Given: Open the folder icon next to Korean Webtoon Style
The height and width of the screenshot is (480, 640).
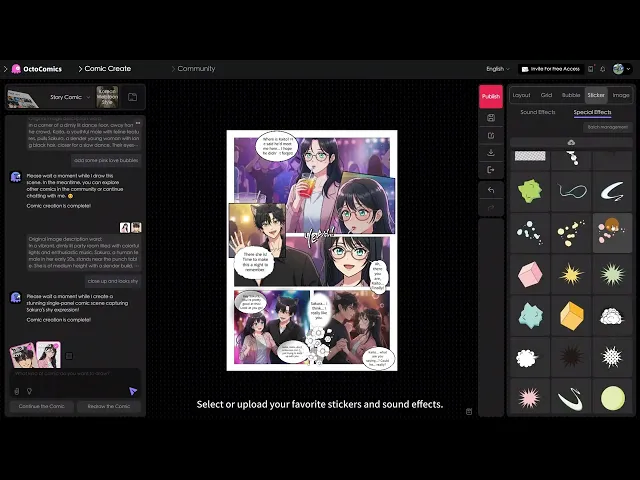Looking at the screenshot, I should (x=132, y=97).
